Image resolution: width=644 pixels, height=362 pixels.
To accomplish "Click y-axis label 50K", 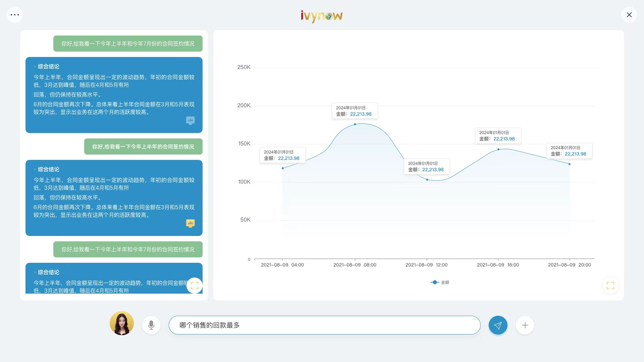I will (x=246, y=220).
